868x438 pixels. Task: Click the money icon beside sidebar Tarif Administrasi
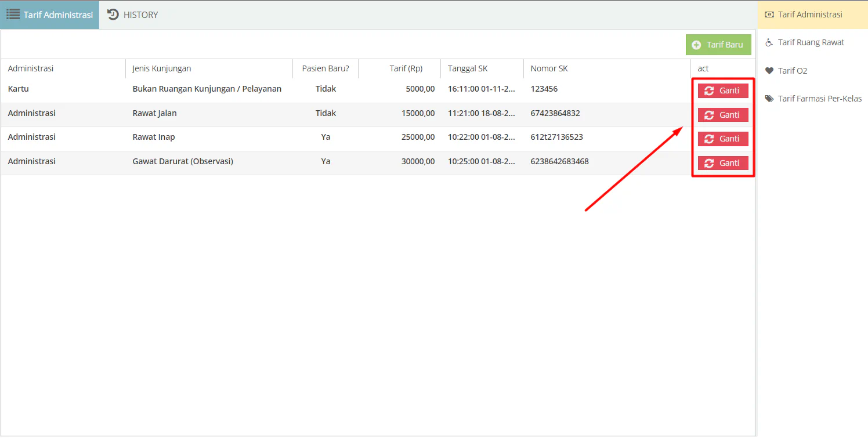[x=769, y=15]
